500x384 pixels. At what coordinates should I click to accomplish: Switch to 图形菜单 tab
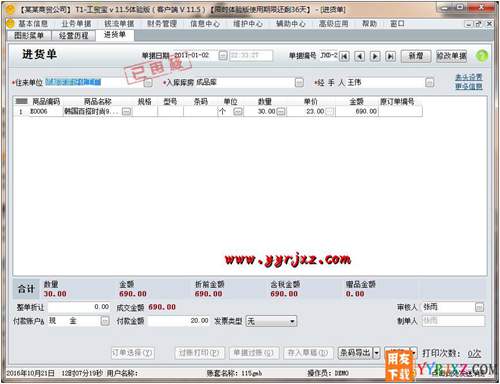point(29,36)
